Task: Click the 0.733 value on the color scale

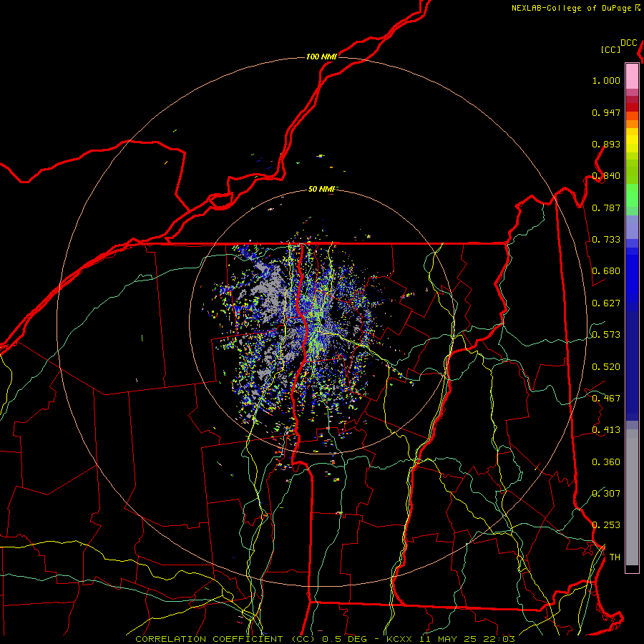Action: pos(606,240)
